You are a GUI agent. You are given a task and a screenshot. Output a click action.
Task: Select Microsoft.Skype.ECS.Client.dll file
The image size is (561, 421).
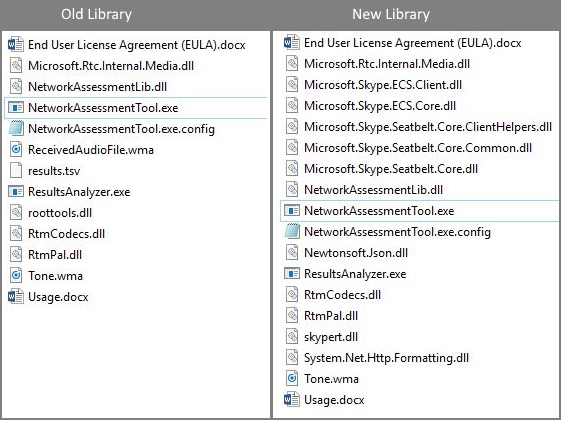pyautogui.click(x=383, y=85)
